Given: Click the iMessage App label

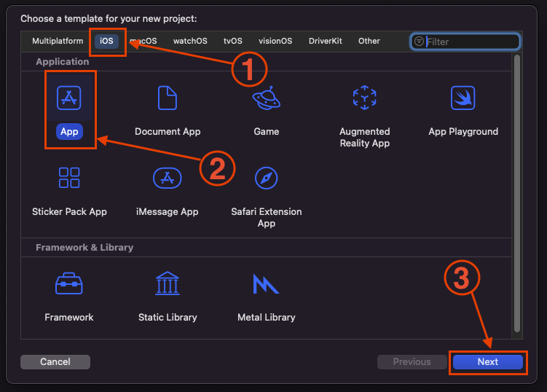Looking at the screenshot, I should click(x=167, y=212).
